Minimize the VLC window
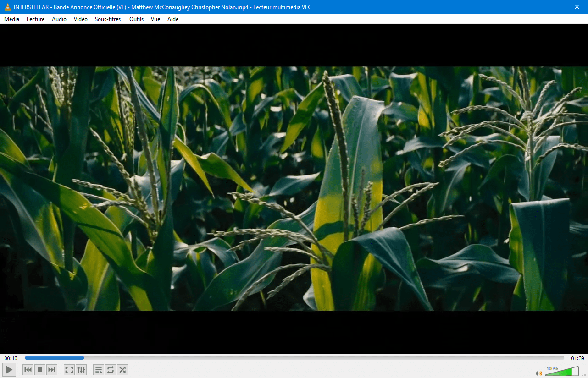588x378 pixels. click(x=535, y=7)
